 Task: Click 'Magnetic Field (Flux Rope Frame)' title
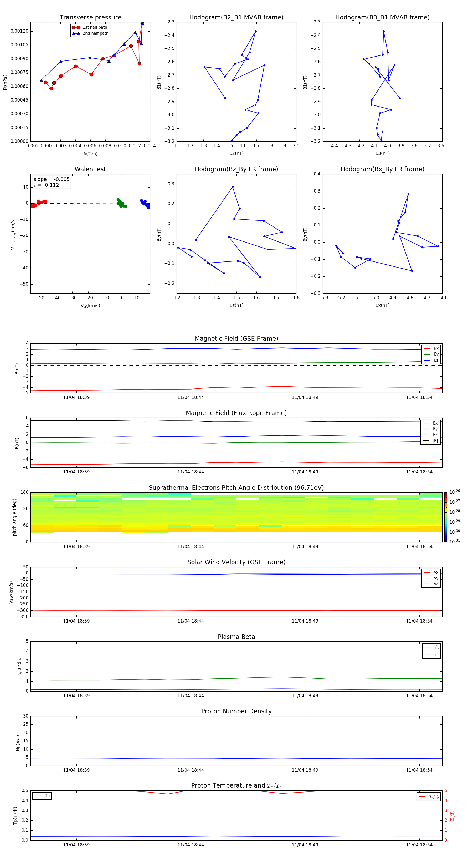click(236, 413)
